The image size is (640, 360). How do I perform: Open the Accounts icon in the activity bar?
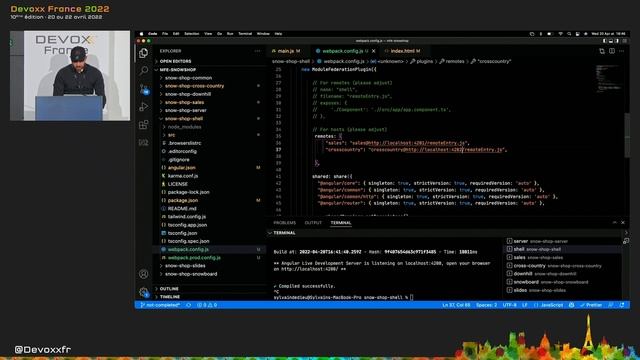tap(144, 274)
